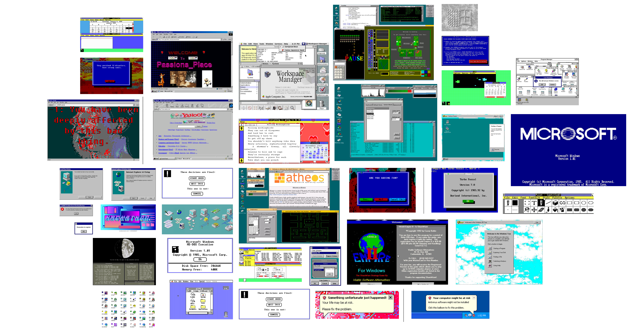Select the paint bucket fill tool in Paint
The height and width of the screenshot is (333, 644).
pos(555,210)
